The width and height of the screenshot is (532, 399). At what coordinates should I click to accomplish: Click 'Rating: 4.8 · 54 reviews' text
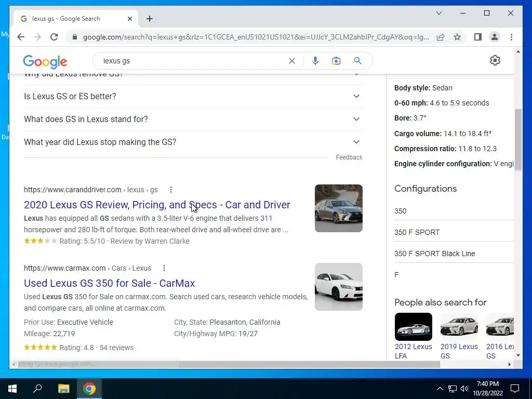click(96, 348)
